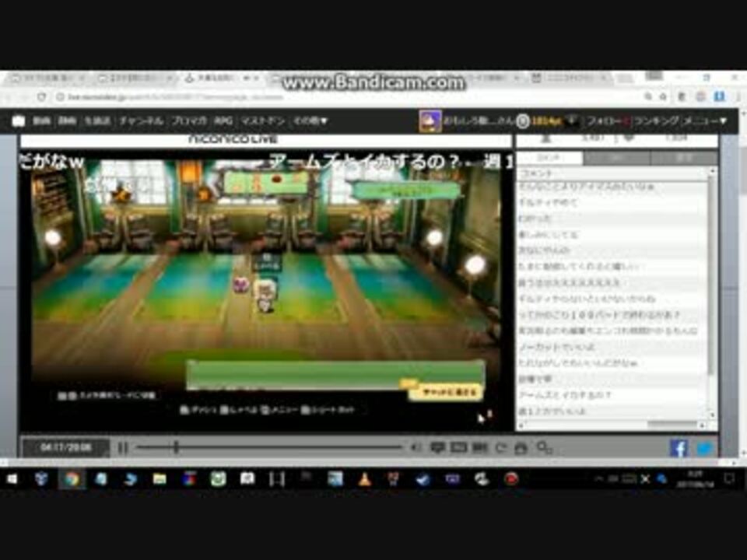Image resolution: width=747 pixels, height=560 pixels.
Task: Click the user avatar in header
Action: pos(430,121)
